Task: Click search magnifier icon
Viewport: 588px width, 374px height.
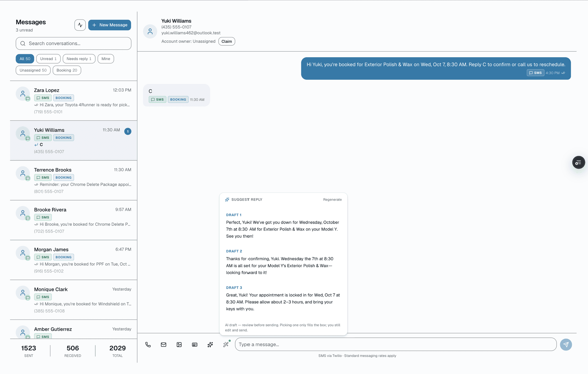Action: point(23,43)
